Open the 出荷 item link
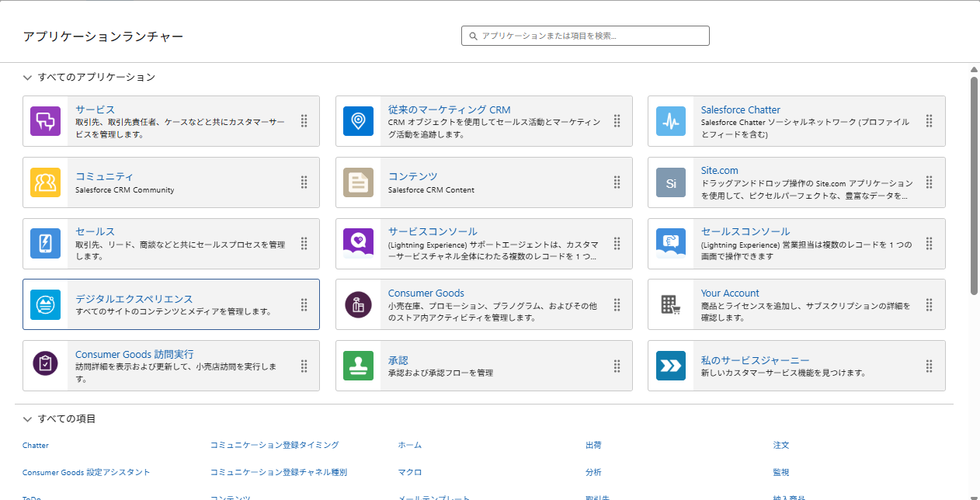The image size is (980, 500). tap(593, 445)
